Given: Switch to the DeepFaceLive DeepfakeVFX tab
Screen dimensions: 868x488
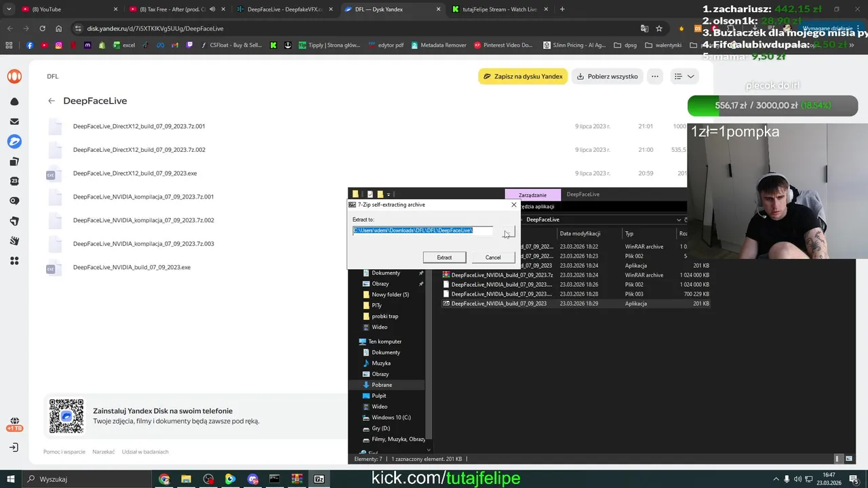Looking at the screenshot, I should [x=284, y=9].
